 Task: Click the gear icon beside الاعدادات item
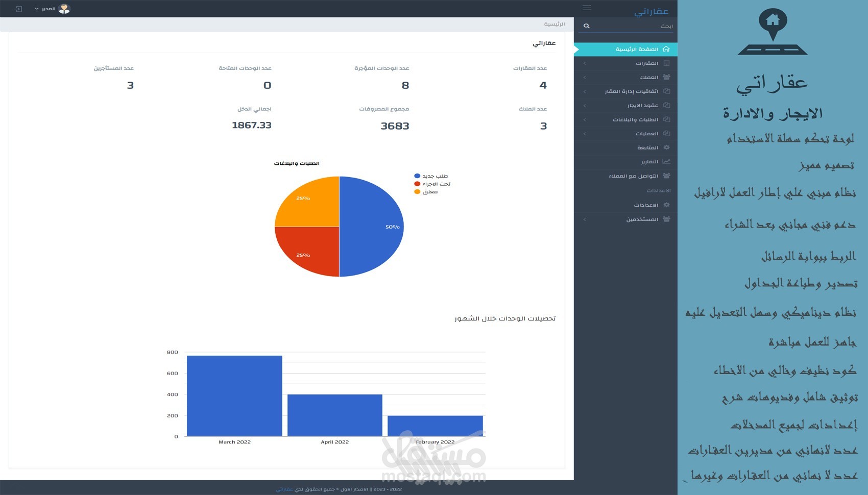click(x=666, y=205)
